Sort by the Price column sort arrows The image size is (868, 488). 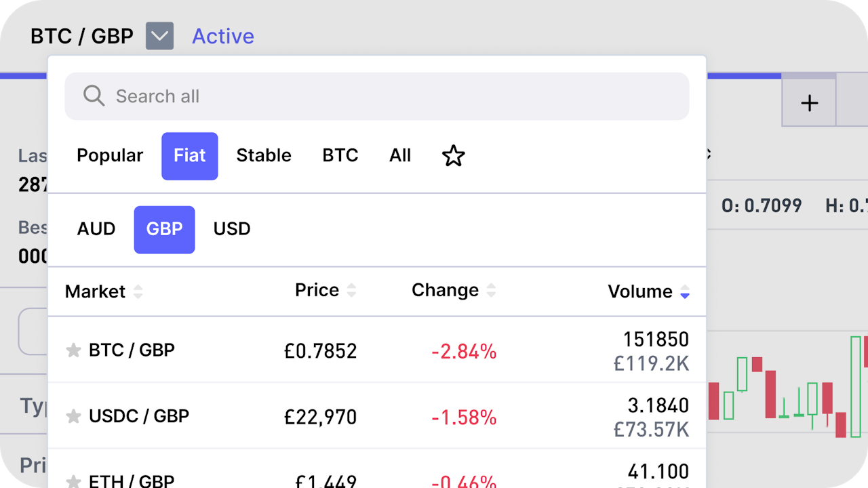tap(352, 290)
